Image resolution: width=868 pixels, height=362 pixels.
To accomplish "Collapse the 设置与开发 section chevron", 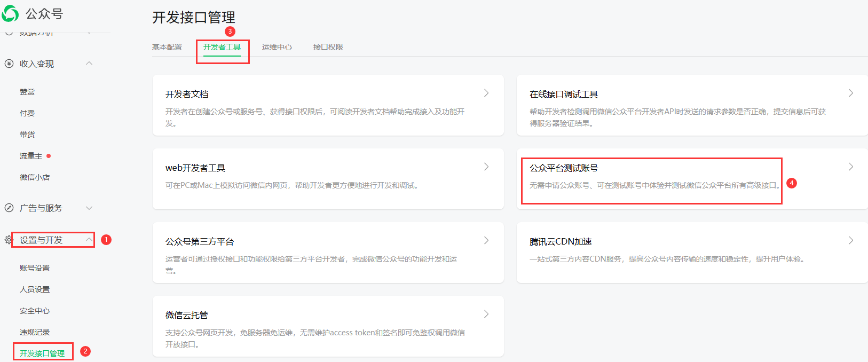I will pyautogui.click(x=89, y=240).
